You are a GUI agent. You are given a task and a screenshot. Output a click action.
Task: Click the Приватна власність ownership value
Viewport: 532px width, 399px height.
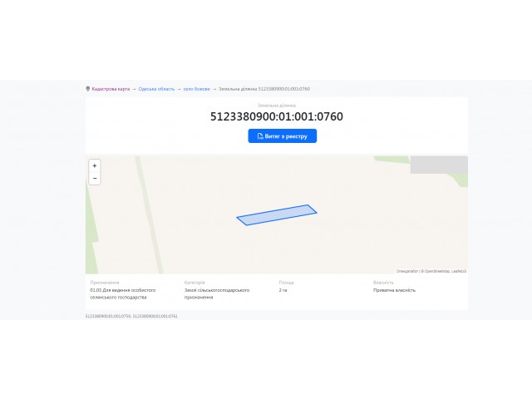point(394,290)
